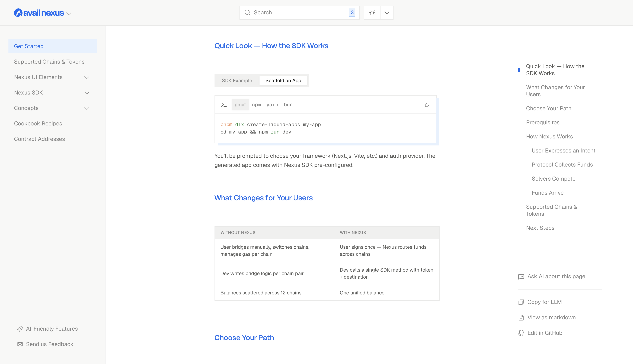Open the Get Started page
This screenshot has width=633, height=364.
[x=53, y=46]
